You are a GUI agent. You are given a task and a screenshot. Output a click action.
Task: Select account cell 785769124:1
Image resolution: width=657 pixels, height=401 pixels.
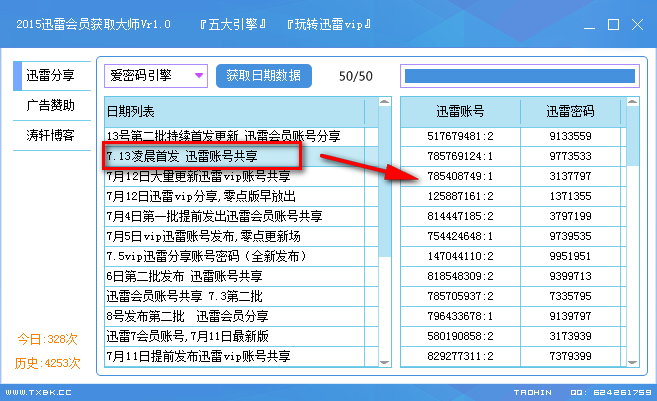[x=460, y=156]
